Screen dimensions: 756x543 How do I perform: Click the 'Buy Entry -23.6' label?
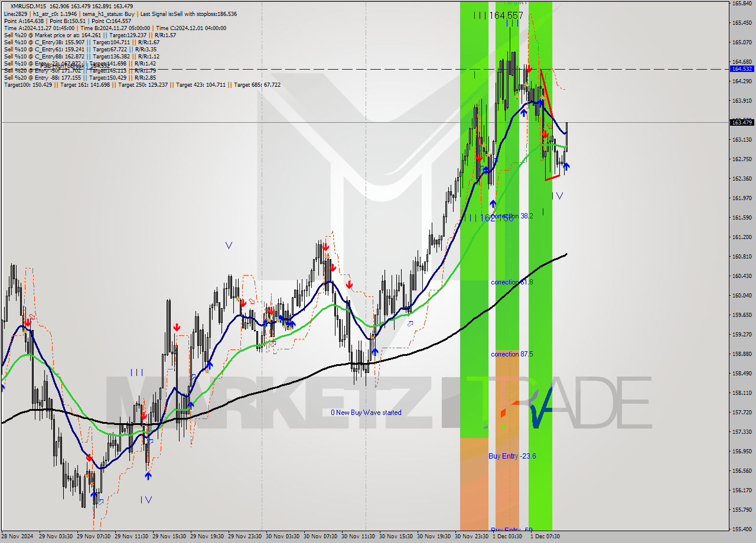click(x=512, y=456)
